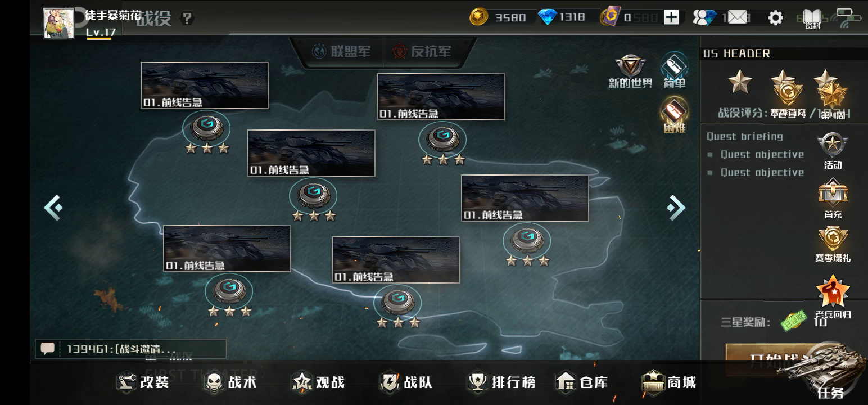The image size is (868, 405).
Task: Go to next map with right arrow
Action: pyautogui.click(x=676, y=208)
